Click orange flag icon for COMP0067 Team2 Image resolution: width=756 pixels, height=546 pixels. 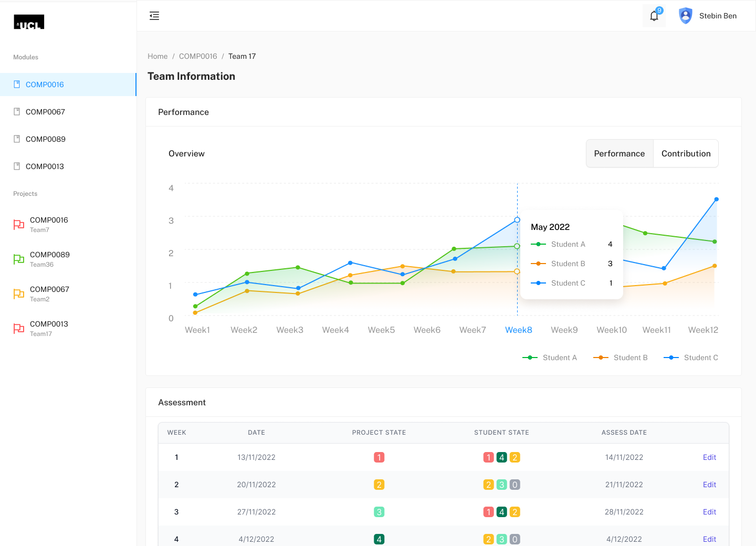19,294
